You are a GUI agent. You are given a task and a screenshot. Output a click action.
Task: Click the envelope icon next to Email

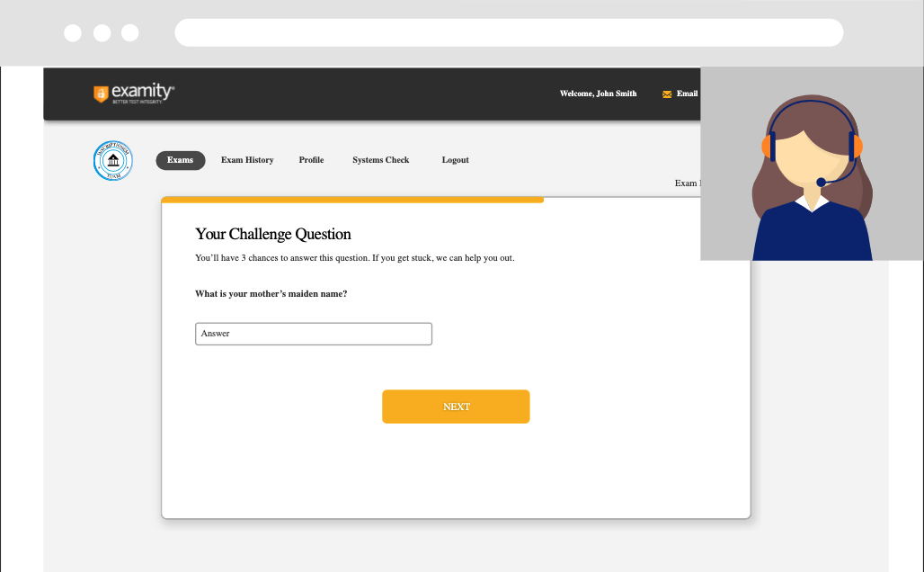tap(666, 94)
